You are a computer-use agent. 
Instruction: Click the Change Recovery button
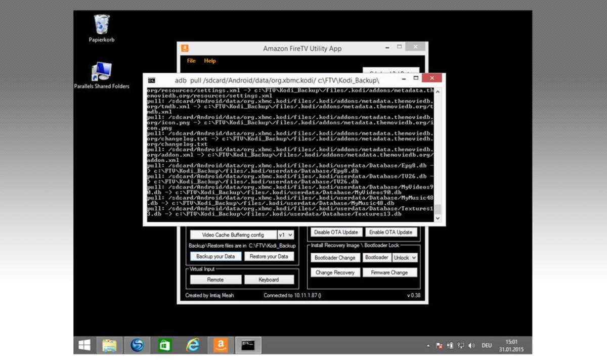tap(335, 272)
